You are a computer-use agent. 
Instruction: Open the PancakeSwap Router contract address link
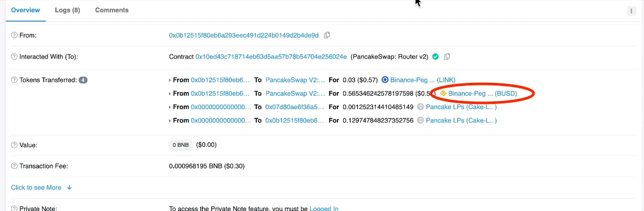[271, 57]
